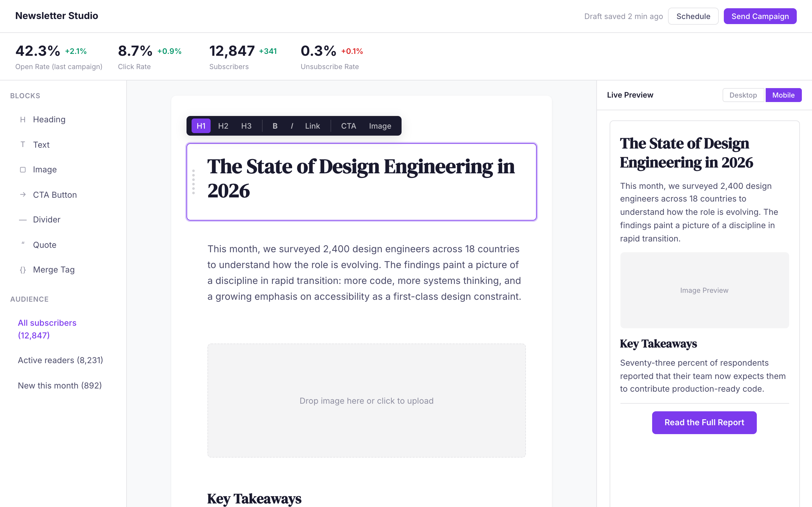Select the Active readers audience
812x507 pixels.
tap(60, 361)
